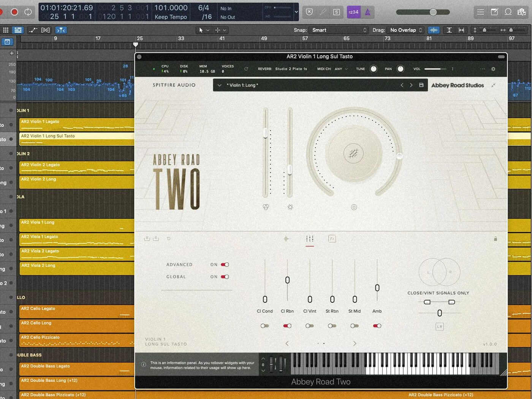The image size is (532, 399).
Task: Adjust the TUNE knob
Action: tap(374, 69)
